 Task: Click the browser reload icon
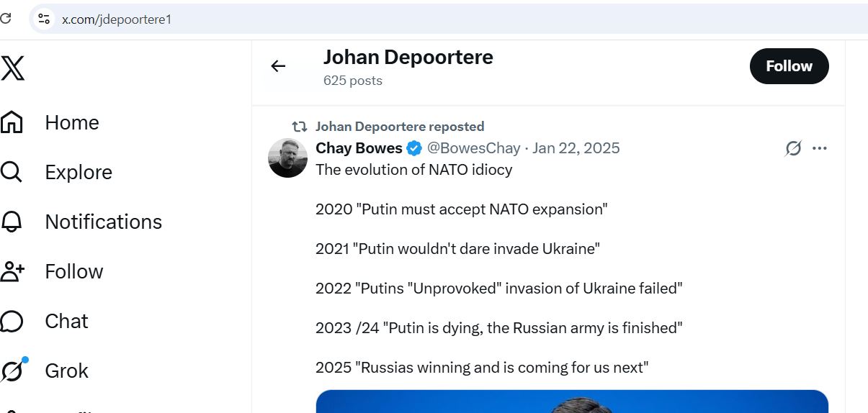coord(6,19)
